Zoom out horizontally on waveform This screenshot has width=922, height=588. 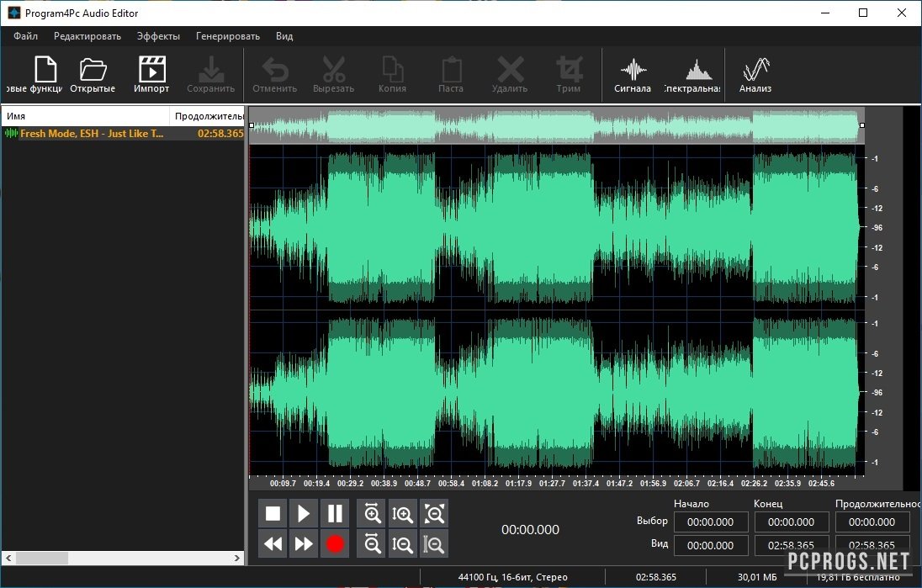pyautogui.click(x=373, y=544)
